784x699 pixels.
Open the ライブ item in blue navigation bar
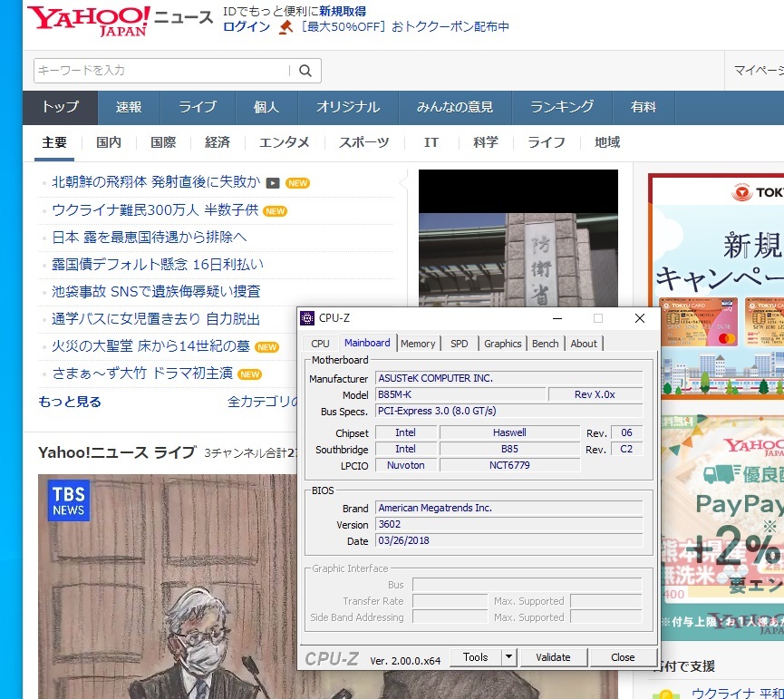point(198,108)
